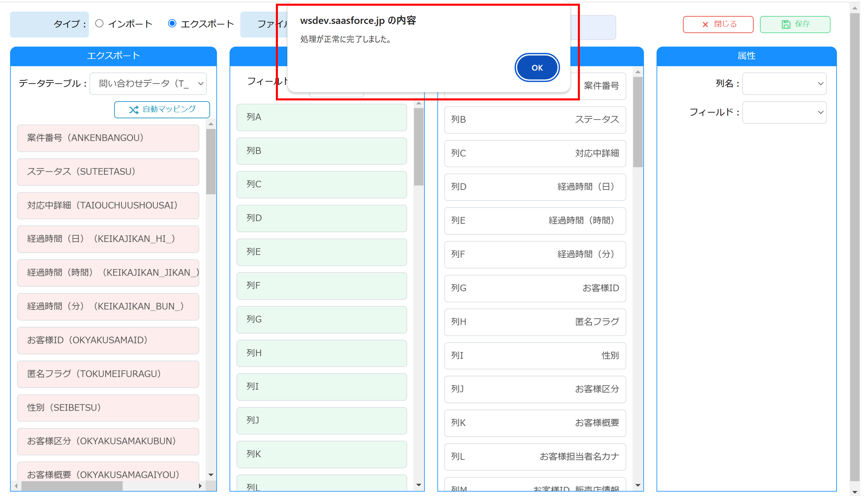This screenshot has width=868, height=496.
Task: Confirm the dialog with the OK button
Action: (537, 68)
